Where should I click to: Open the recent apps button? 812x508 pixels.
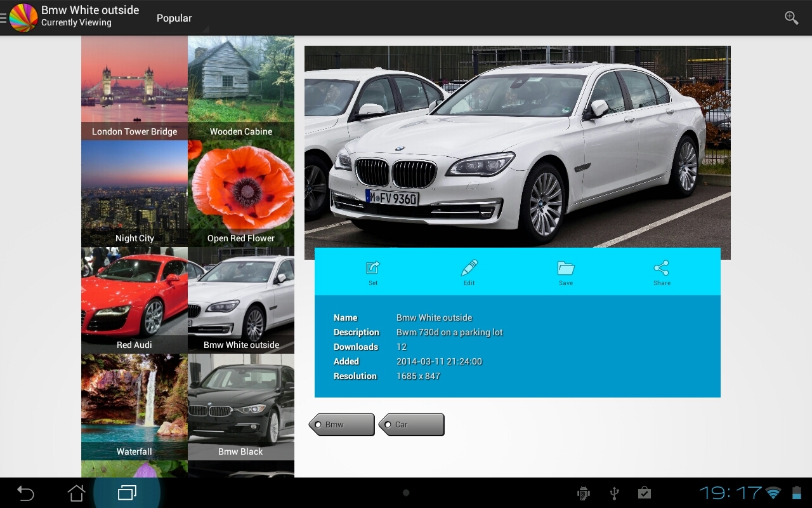(x=127, y=493)
